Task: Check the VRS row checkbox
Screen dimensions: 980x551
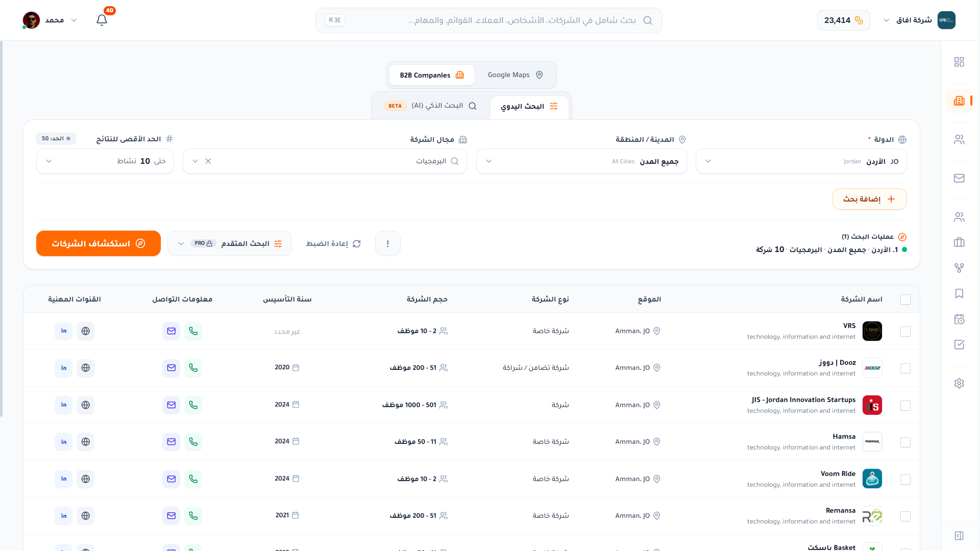Action: (905, 332)
